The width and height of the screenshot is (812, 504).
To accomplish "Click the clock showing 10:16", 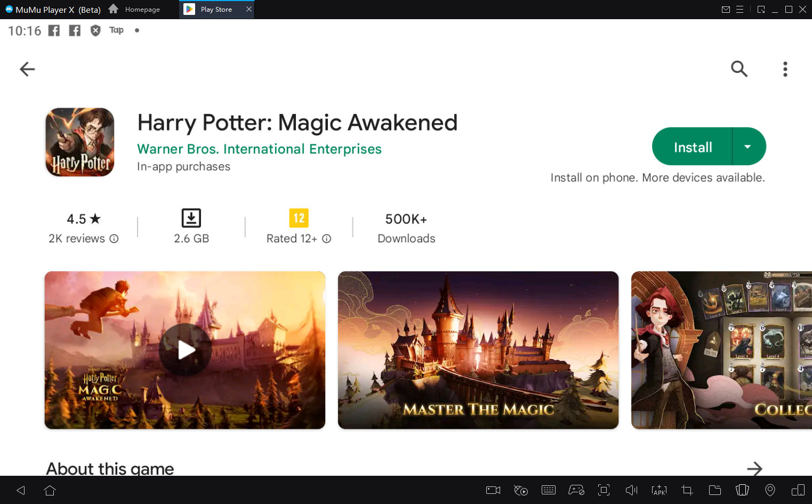I will tap(25, 31).
